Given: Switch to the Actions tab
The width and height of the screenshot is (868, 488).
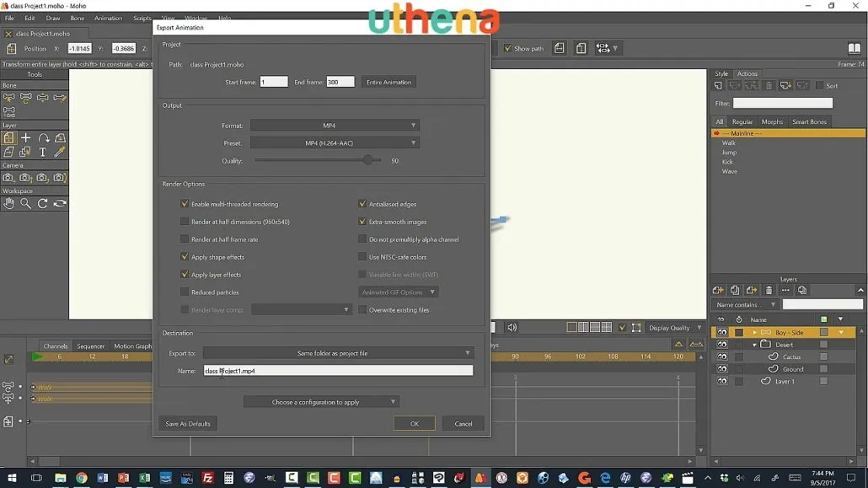Looking at the screenshot, I should point(747,73).
